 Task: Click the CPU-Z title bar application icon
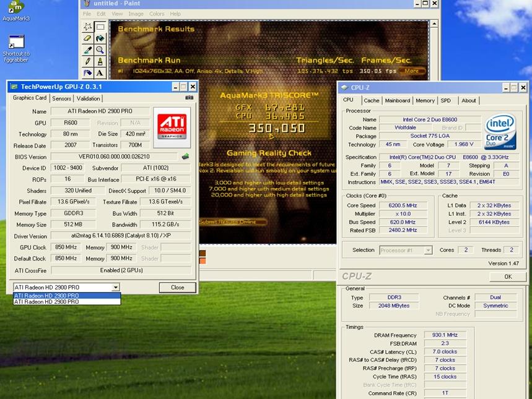pyautogui.click(x=344, y=87)
